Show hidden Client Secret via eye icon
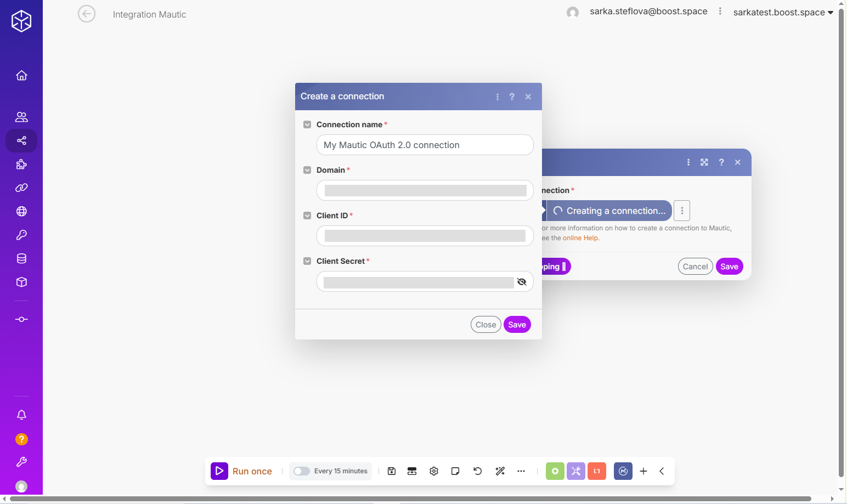This screenshot has width=847, height=504. pos(522,282)
